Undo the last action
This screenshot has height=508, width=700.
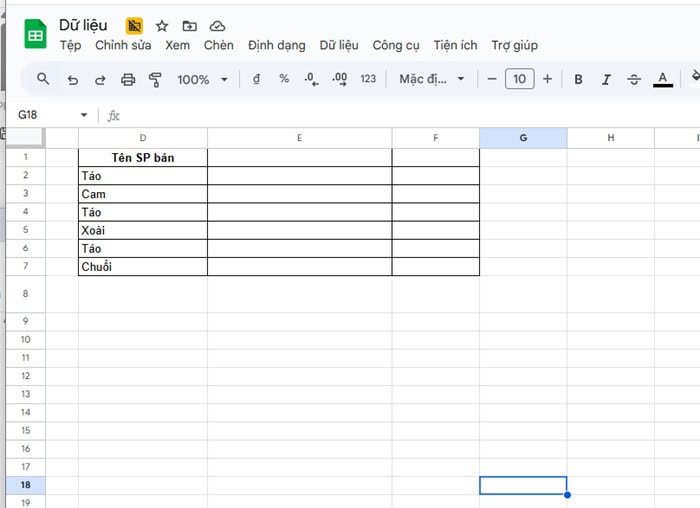pyautogui.click(x=72, y=79)
